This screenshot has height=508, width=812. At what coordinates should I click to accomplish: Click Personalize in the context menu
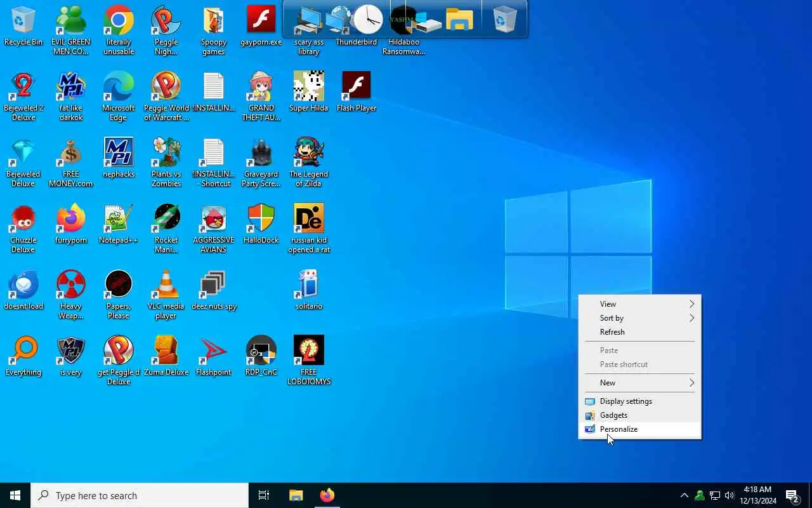pyautogui.click(x=640, y=429)
